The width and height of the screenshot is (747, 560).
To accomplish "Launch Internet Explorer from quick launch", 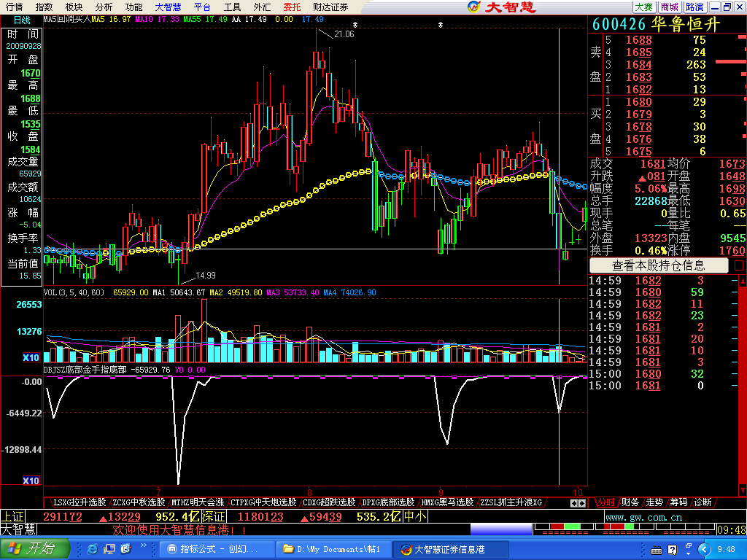I will [93, 550].
